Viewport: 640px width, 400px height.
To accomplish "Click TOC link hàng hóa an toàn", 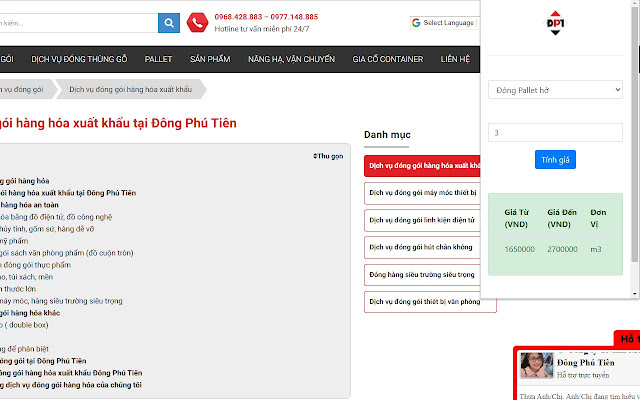I will coord(29,205).
